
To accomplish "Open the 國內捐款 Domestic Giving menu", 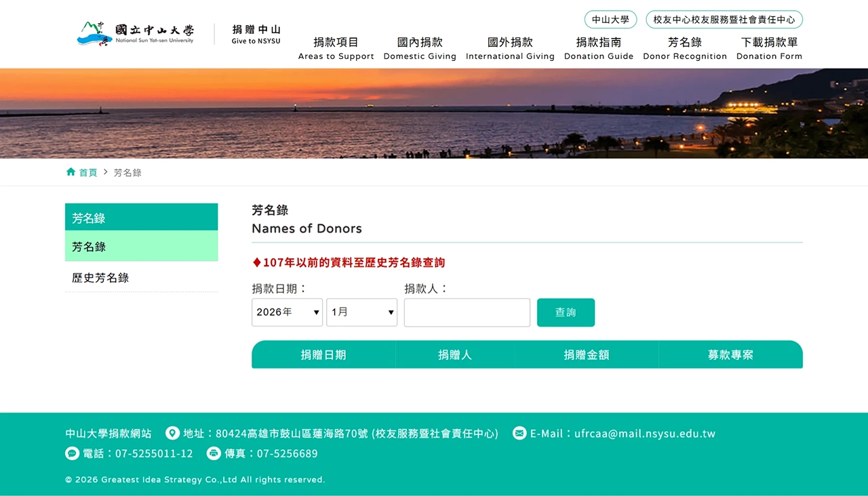I will pyautogui.click(x=420, y=48).
